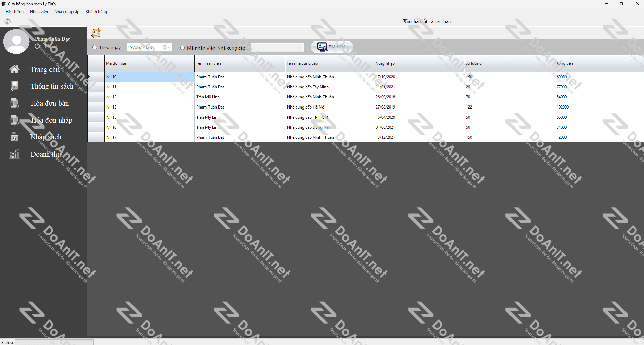The image size is (644, 345).
Task: Click the Nhập sách import icon
Action: (14, 137)
